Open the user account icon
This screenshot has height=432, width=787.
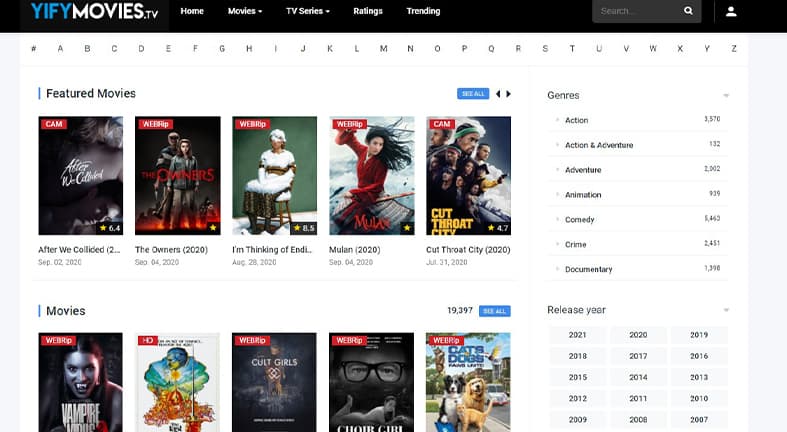pos(731,11)
